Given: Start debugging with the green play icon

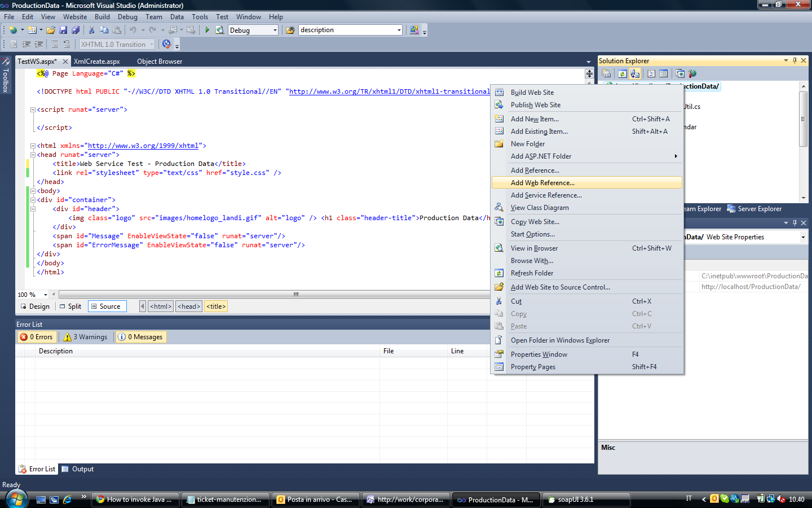Looking at the screenshot, I should point(208,30).
